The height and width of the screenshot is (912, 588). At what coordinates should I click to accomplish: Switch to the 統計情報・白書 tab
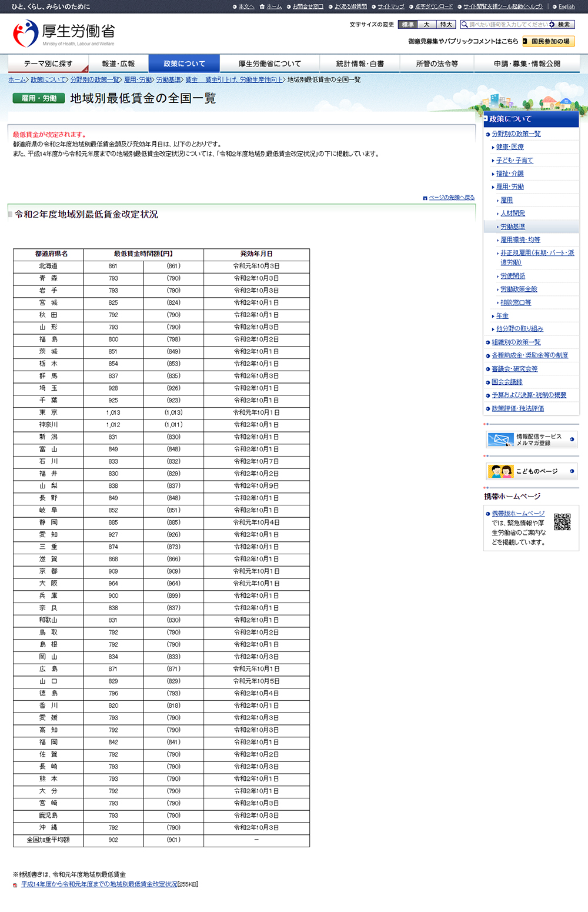pyautogui.click(x=359, y=63)
